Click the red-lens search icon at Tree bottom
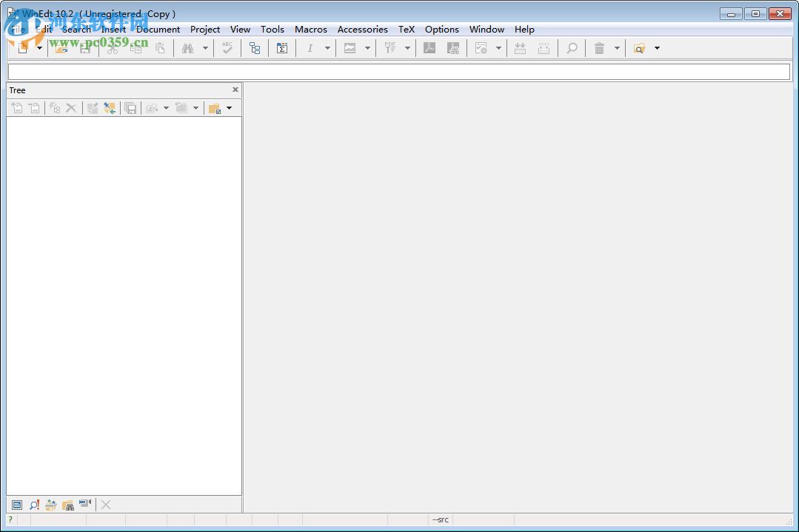Screen dimensions: 799x532 click(34, 505)
